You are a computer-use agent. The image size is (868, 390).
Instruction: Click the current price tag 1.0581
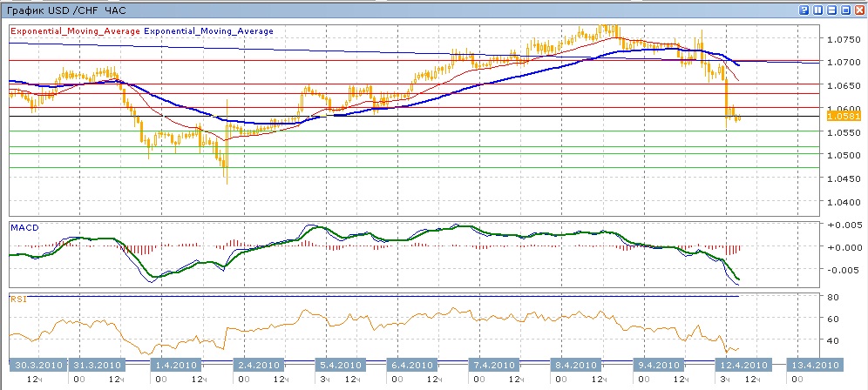[x=843, y=116]
